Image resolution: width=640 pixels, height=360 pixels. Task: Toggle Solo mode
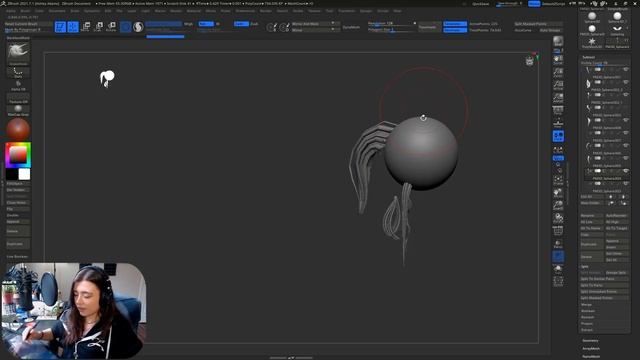tap(558, 269)
